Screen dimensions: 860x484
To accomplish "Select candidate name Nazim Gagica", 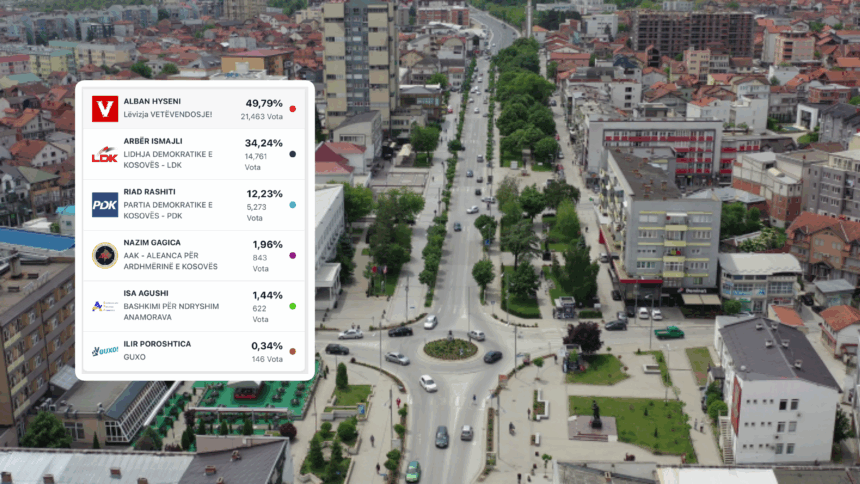I will coord(152,244).
